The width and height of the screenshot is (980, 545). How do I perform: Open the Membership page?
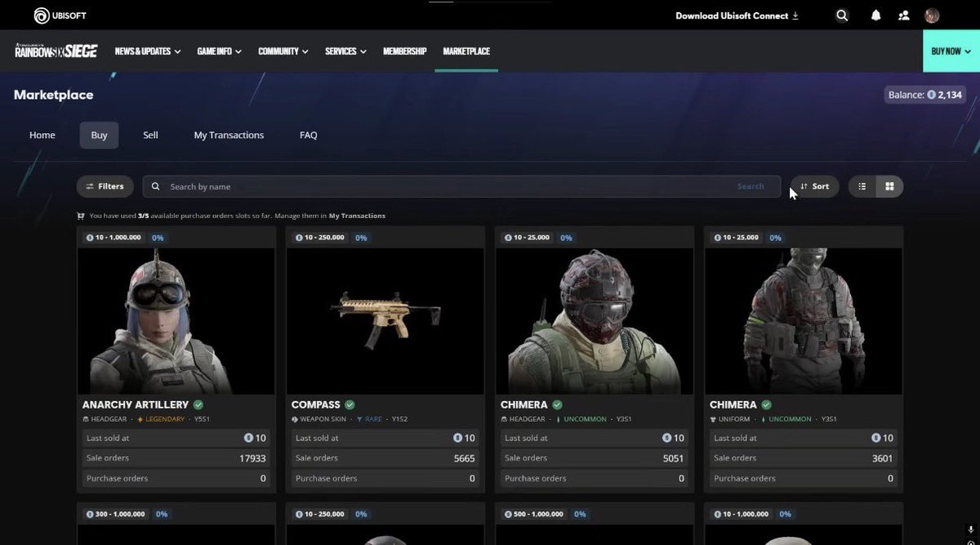point(404,51)
